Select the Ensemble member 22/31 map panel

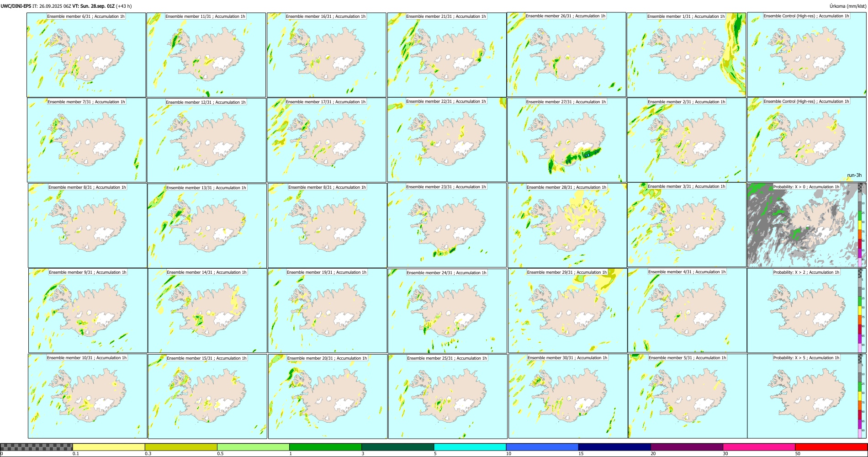pyautogui.click(x=447, y=140)
